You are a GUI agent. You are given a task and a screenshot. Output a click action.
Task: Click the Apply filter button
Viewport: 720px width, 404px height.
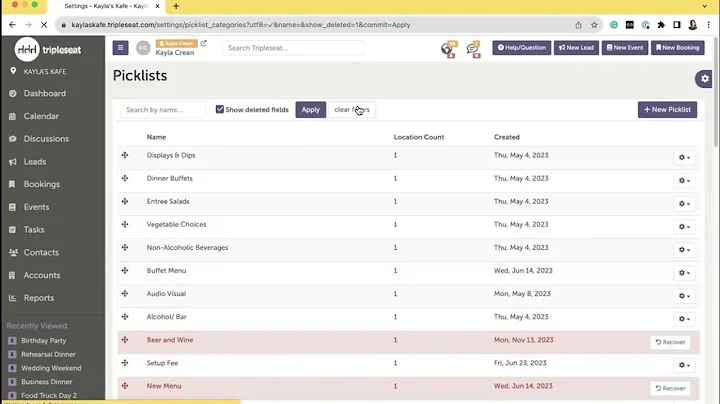(x=310, y=110)
